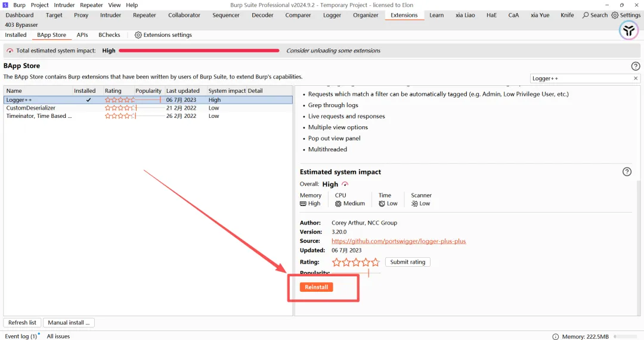
Task: Click the Burp Suite logo icon in title bar
Action: (5, 5)
